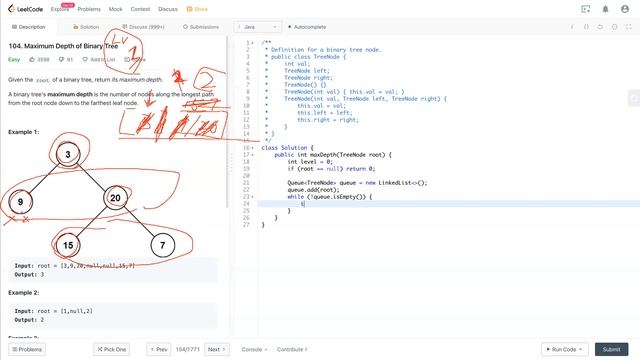Click the description panel vertical scrollbar
The height and width of the screenshot is (360, 640).
227,122
